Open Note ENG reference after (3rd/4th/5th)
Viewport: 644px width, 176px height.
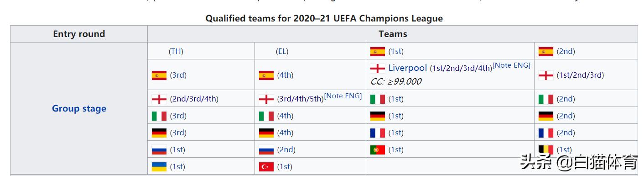coord(343,96)
